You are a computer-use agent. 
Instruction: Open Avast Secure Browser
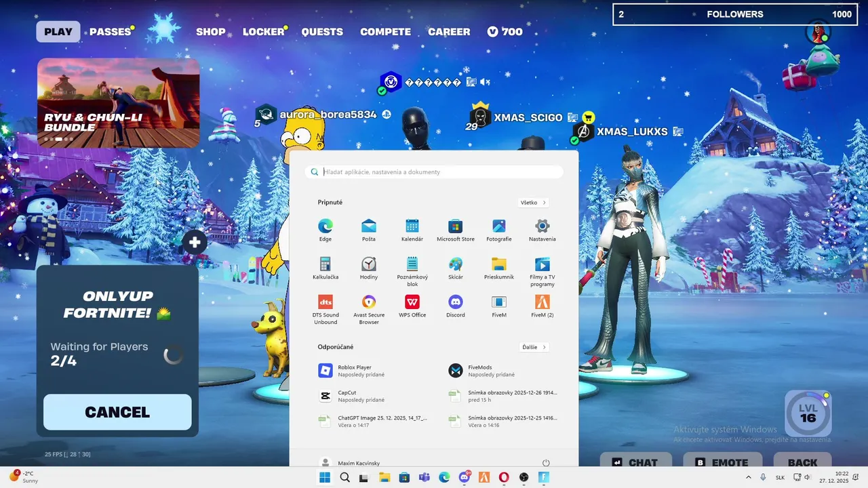tap(368, 309)
